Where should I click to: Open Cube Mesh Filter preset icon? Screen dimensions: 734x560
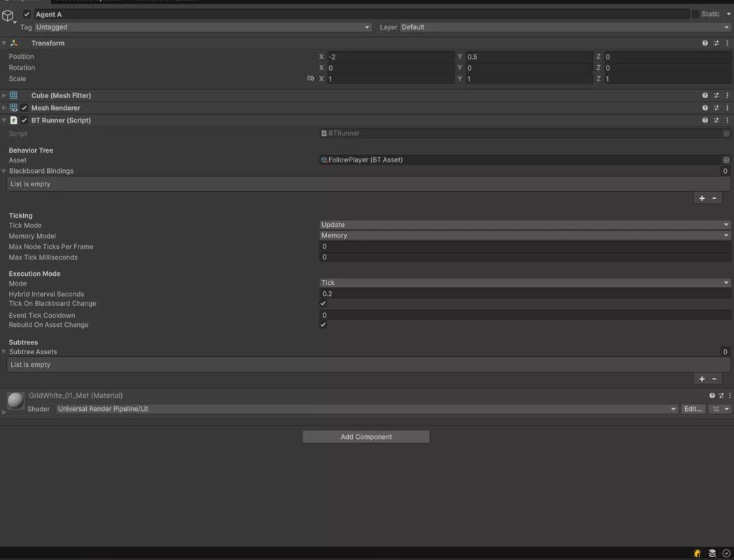(716, 95)
